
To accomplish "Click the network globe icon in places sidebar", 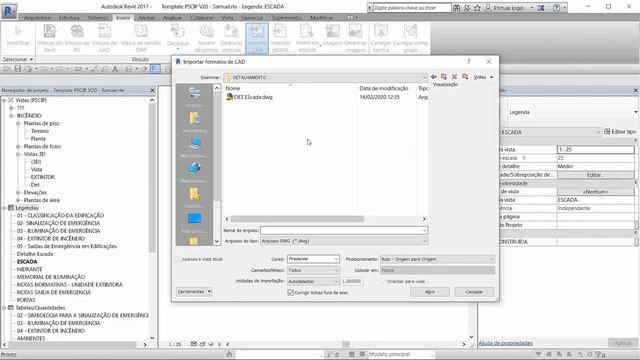I will click(x=194, y=171).
